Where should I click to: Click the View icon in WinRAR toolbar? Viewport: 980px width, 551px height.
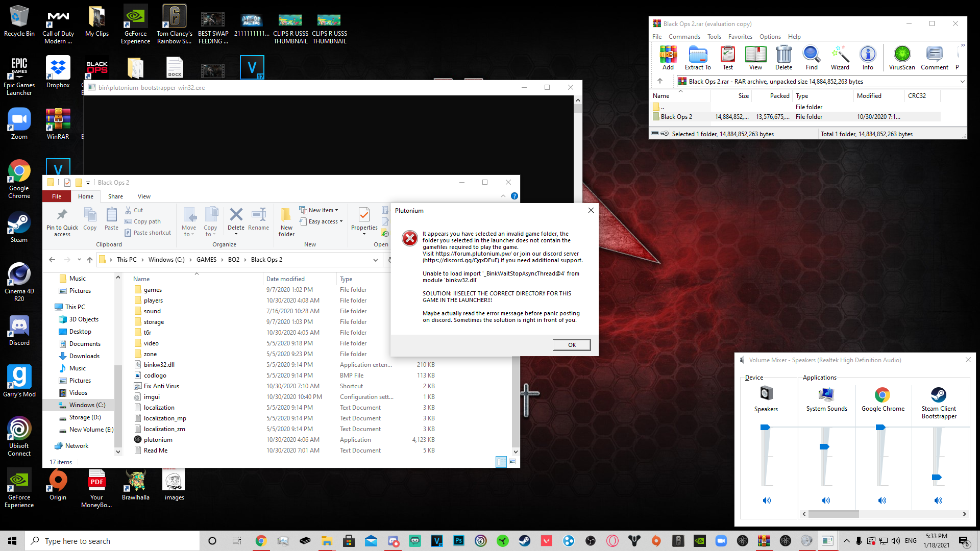755,58
